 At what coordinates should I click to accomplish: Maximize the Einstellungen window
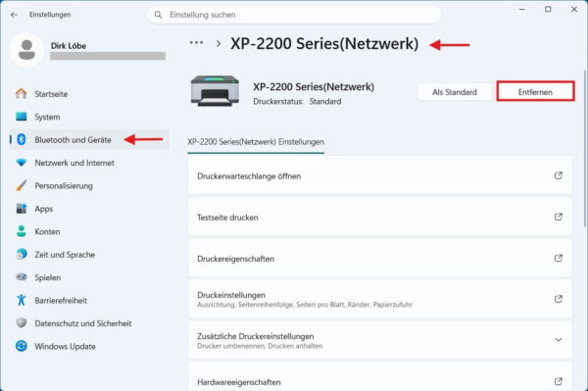(x=548, y=10)
